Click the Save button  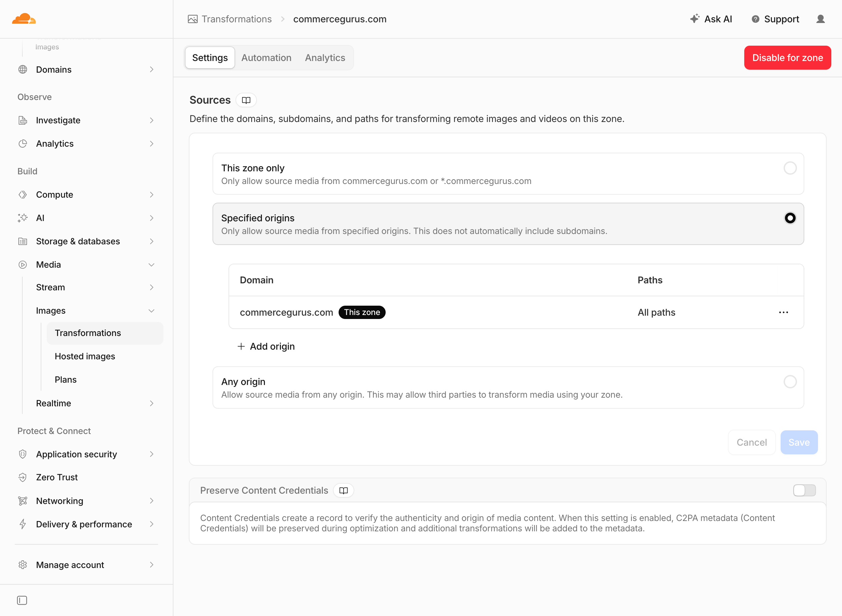click(799, 442)
